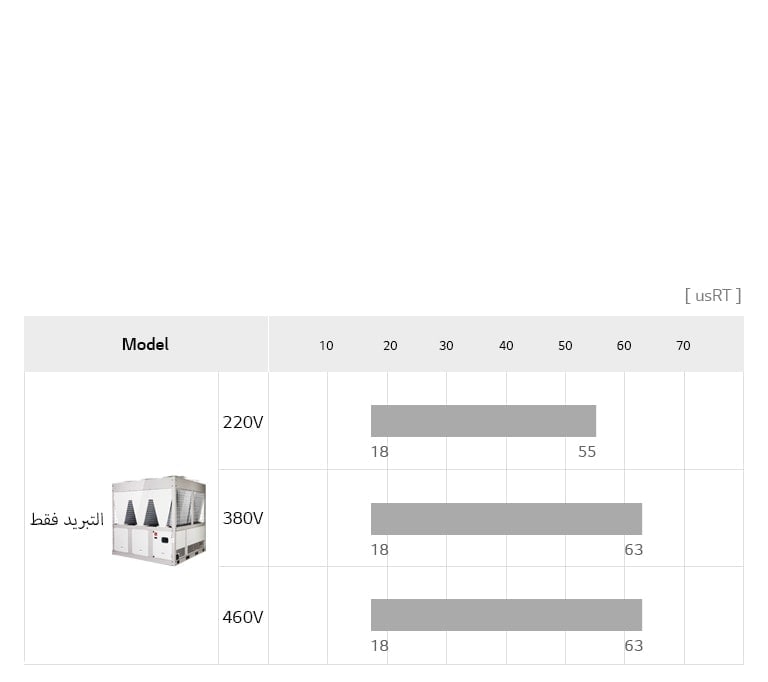Screen dimensions: 768x682
Task: Select the 220V voltage row label
Action: pyautogui.click(x=243, y=422)
